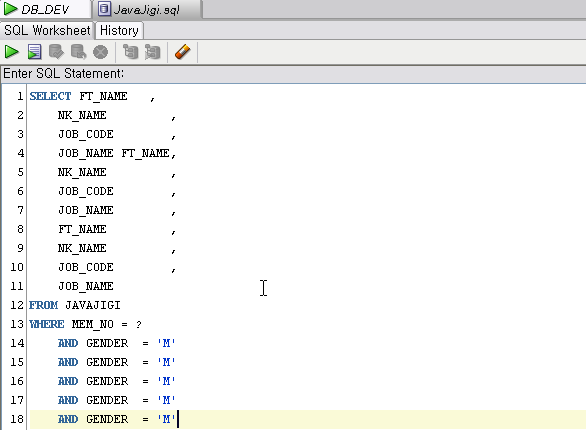Click the WHERE MEM_NO line
The height and width of the screenshot is (430, 586).
[x=86, y=324]
